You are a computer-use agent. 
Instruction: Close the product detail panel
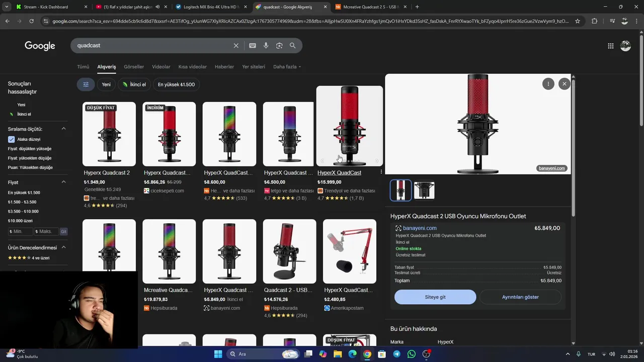click(x=565, y=84)
